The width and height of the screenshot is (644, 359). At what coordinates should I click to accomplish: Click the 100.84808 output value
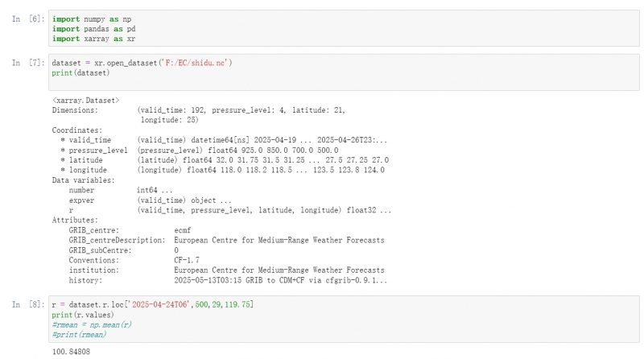71,353
